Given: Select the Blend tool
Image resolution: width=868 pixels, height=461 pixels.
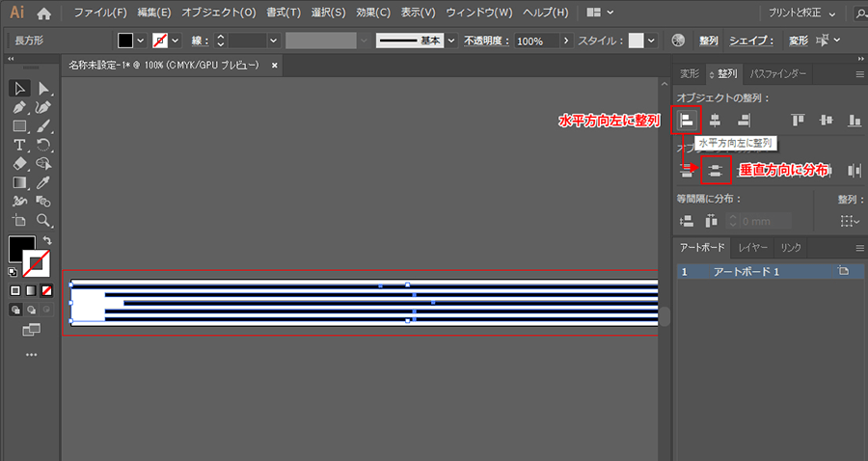Looking at the screenshot, I should [43, 202].
